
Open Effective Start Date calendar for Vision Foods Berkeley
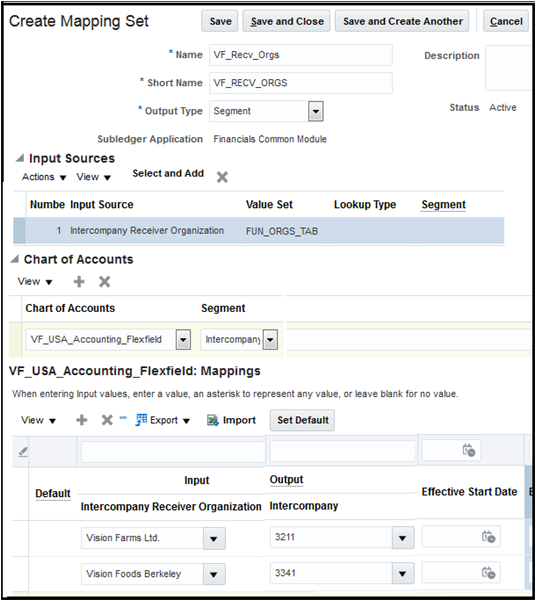tap(488, 573)
